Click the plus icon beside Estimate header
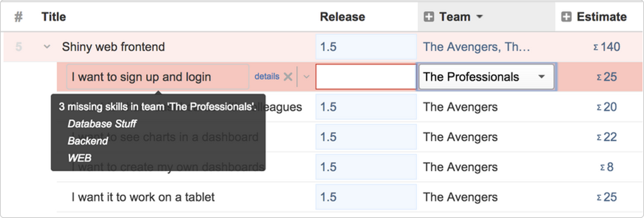The height and width of the screenshot is (218, 644). click(x=566, y=17)
